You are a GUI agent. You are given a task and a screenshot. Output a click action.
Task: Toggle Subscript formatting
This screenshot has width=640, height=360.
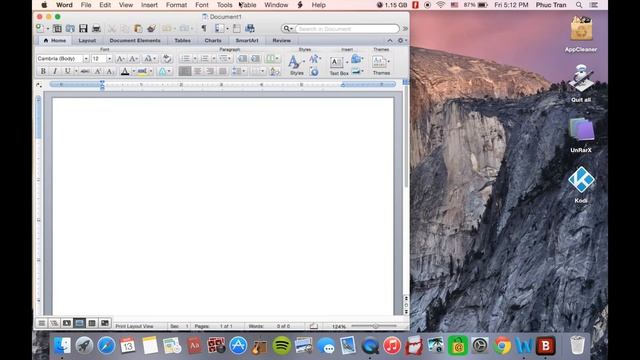point(110,71)
